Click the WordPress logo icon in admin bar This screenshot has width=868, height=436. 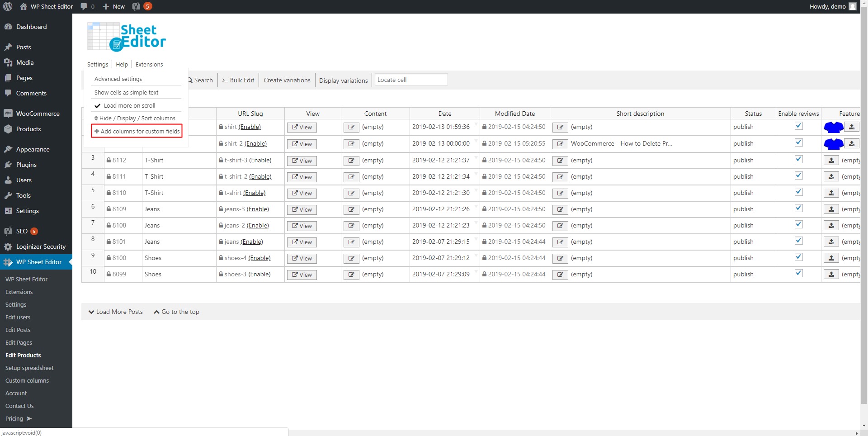point(8,6)
